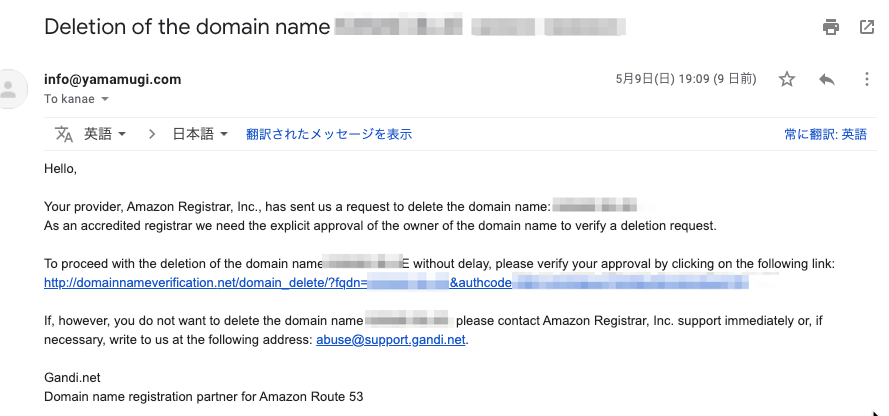Click the &authcode portion of the link
Viewport: 889px width, 416px height.
481,282
